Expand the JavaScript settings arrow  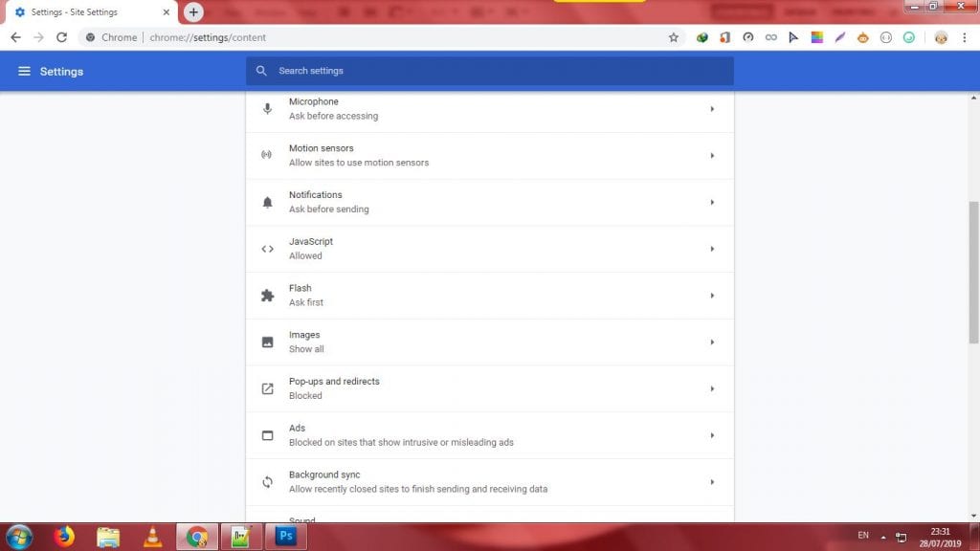[712, 249]
